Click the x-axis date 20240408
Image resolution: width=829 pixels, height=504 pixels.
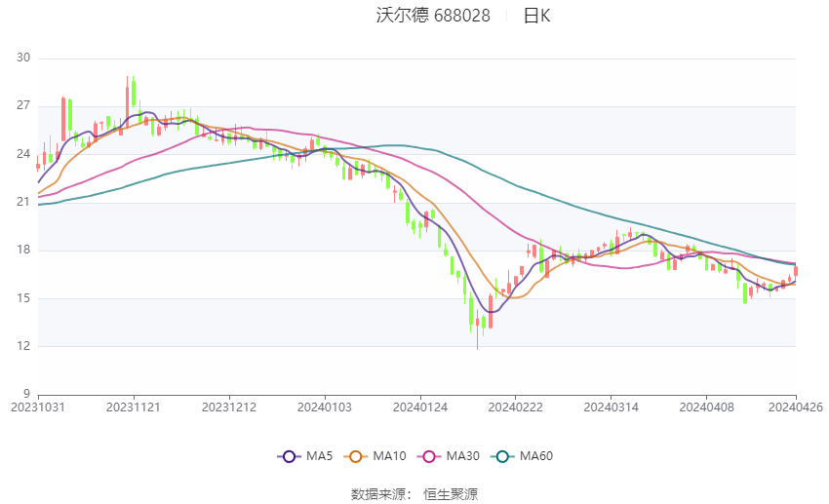[x=707, y=407]
